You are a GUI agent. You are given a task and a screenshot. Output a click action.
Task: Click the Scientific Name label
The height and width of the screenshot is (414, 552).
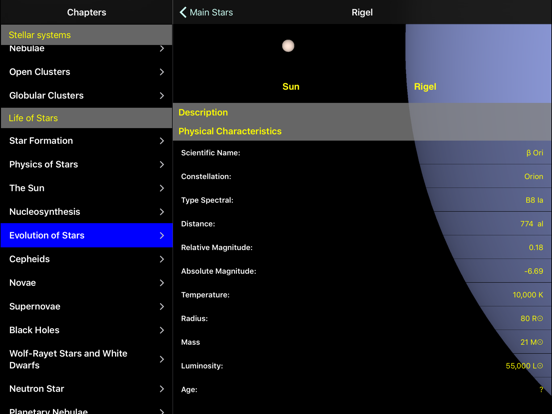[211, 153]
